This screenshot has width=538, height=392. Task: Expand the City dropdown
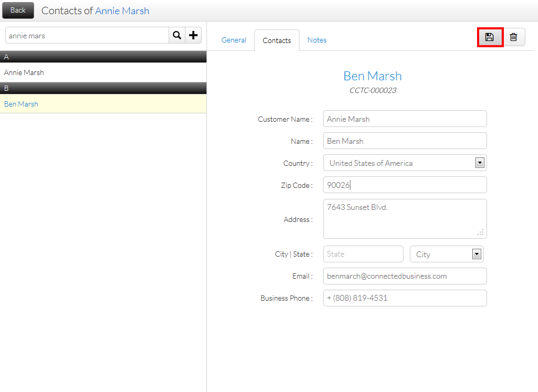(477, 254)
